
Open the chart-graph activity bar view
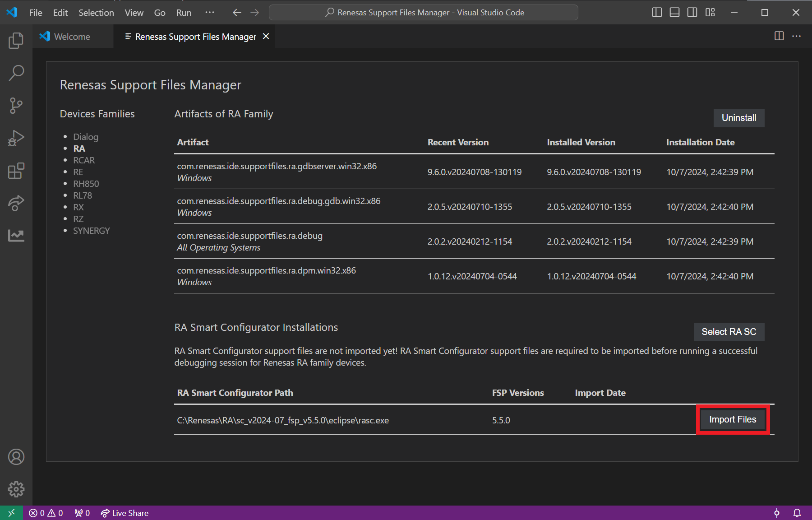16,235
